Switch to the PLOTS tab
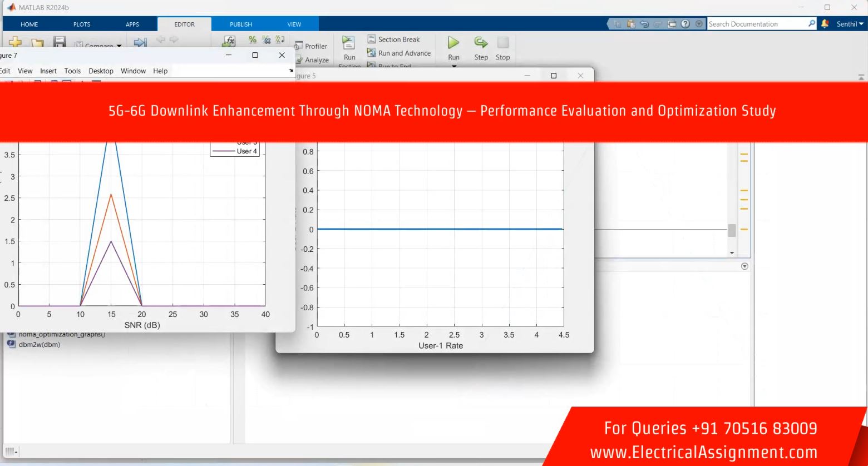Image resolution: width=868 pixels, height=466 pixels. click(x=82, y=24)
